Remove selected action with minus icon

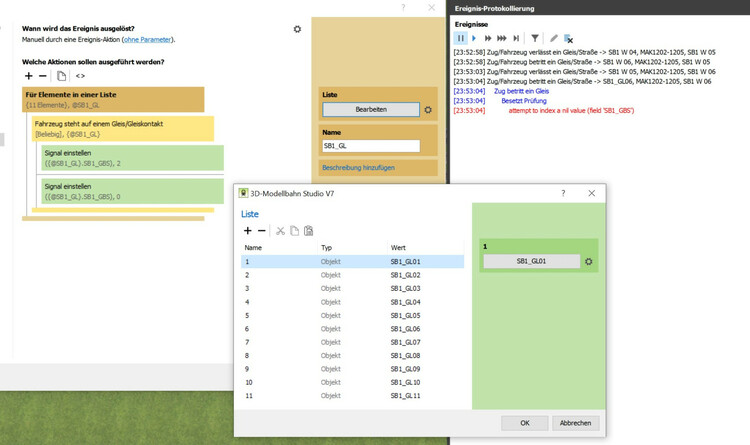pos(43,76)
